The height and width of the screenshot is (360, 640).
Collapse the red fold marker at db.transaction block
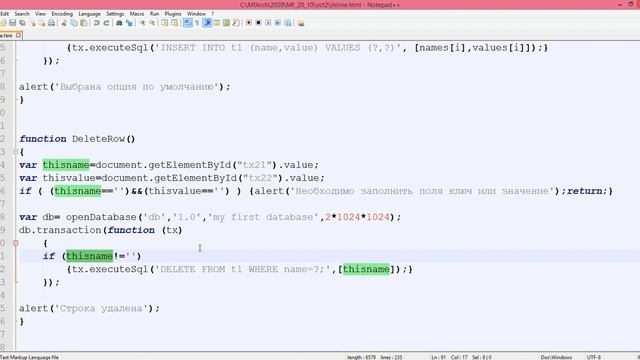click(16, 243)
